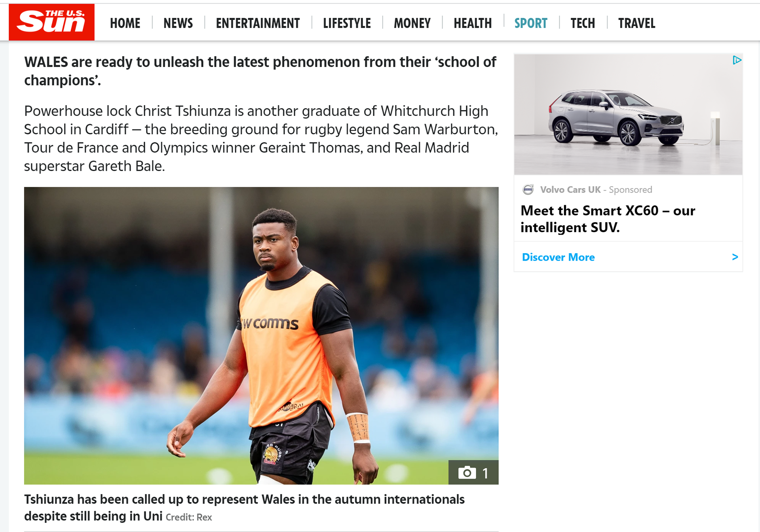Open the LIFESTYLE section
The width and height of the screenshot is (760, 532).
[x=347, y=23]
